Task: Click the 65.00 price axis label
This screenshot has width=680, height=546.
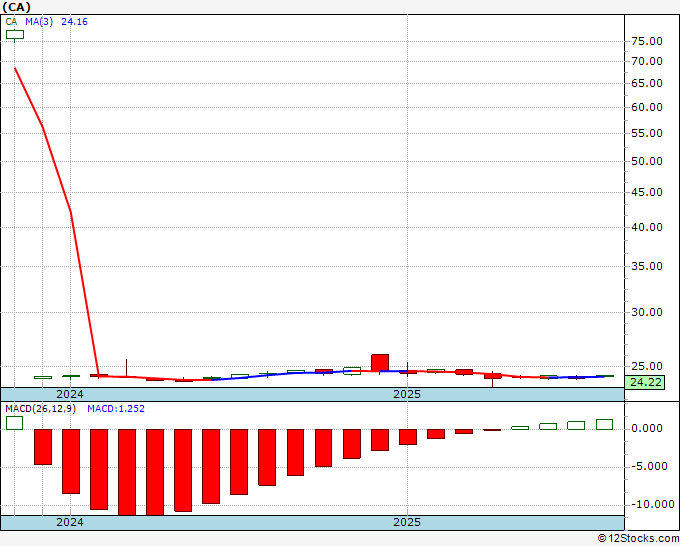Action: coord(647,83)
